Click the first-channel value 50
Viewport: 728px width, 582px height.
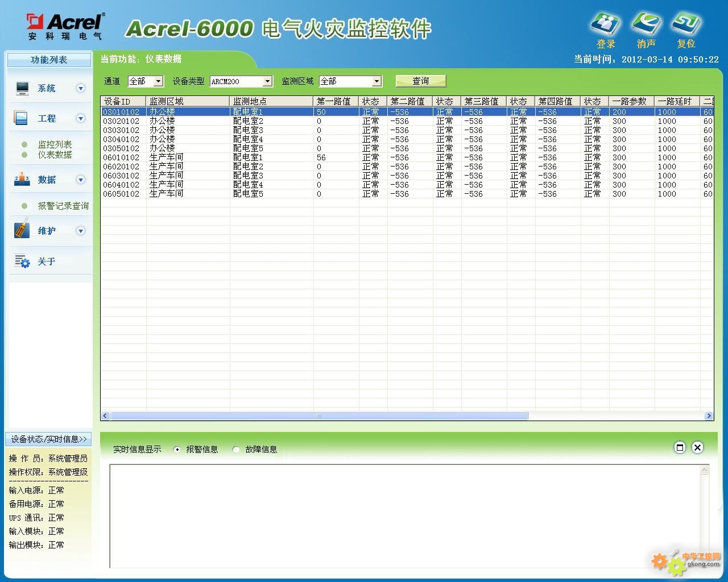[x=321, y=112]
